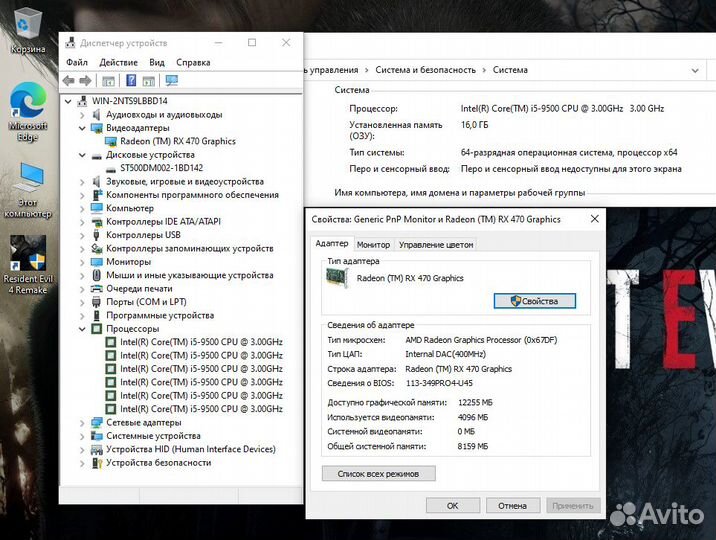Image resolution: width=716 pixels, height=540 pixels.
Task: Select the computer node WIN-2NTS9LBBD14
Action: 129,101
